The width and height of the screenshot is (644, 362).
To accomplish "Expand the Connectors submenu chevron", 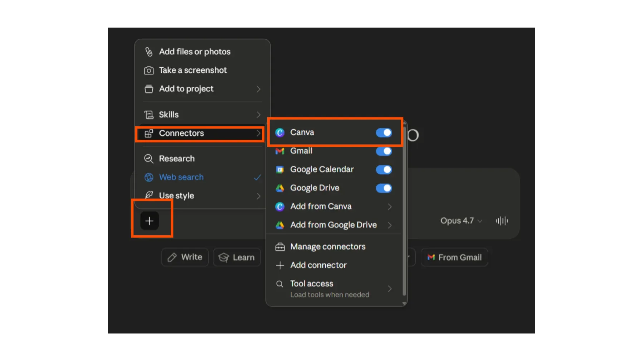I will point(258,134).
